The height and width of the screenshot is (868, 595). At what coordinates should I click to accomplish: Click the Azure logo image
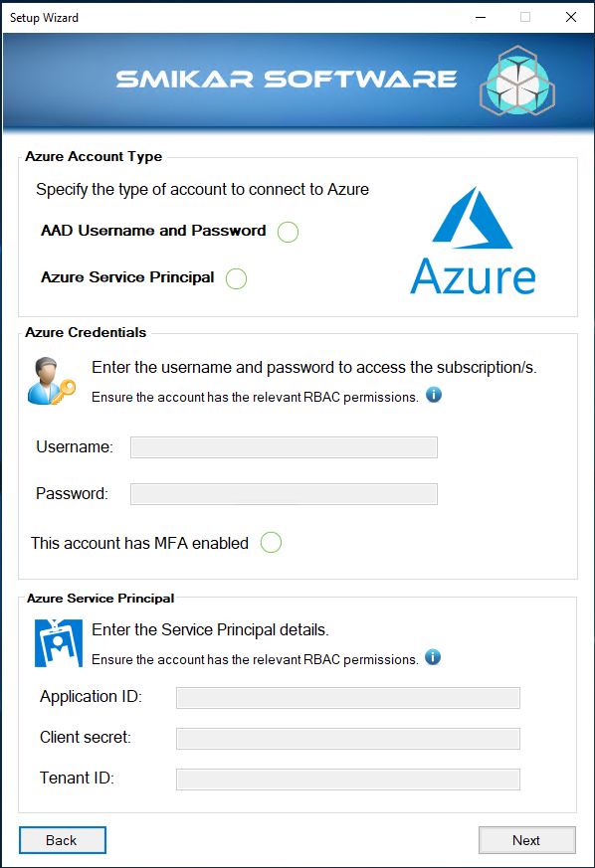click(x=473, y=241)
